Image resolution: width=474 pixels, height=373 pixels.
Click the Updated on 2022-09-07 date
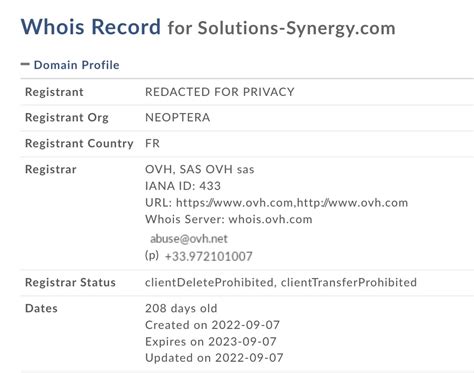pyautogui.click(x=214, y=358)
